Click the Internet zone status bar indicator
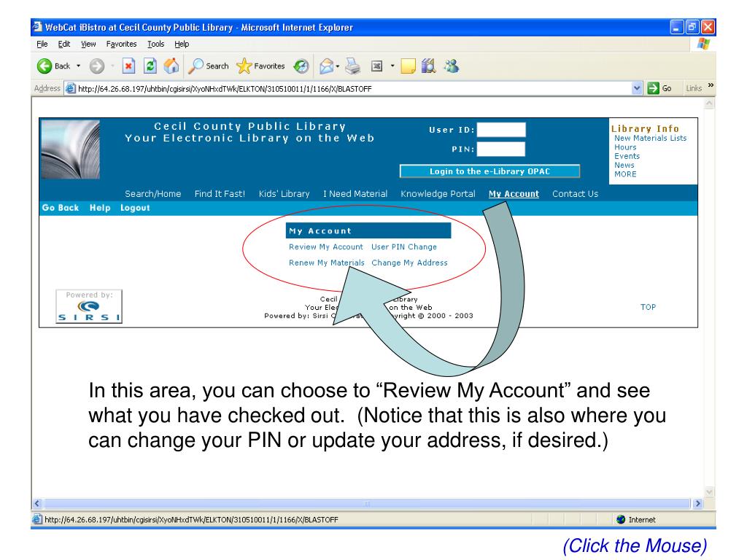 click(x=636, y=519)
